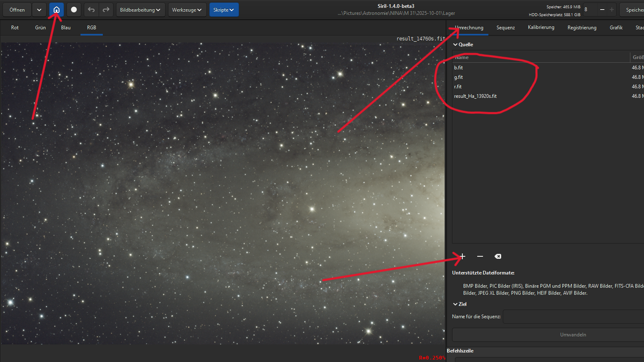Switch to the Registrierung tab
Image resolution: width=644 pixels, height=362 pixels.
click(x=582, y=28)
